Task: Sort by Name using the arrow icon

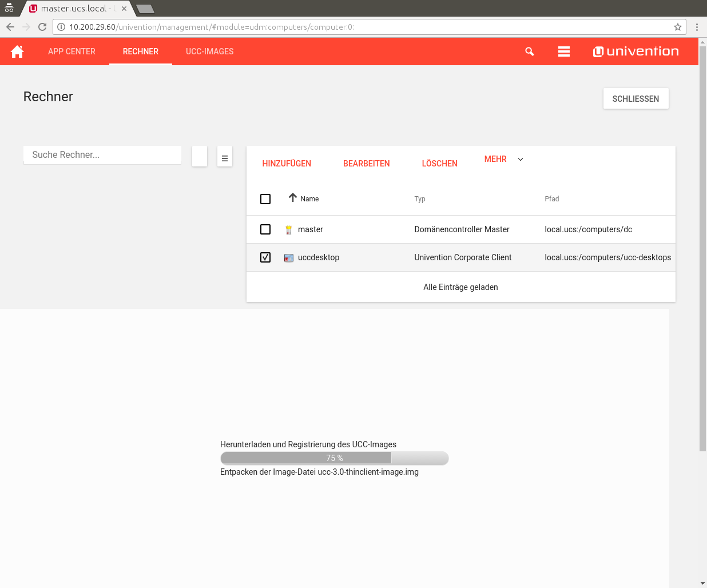Action: [x=293, y=198]
